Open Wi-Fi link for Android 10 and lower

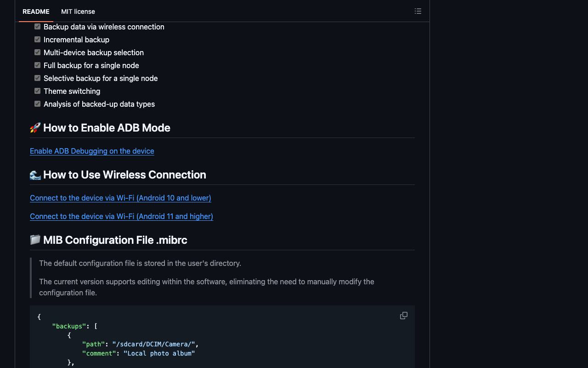(120, 198)
